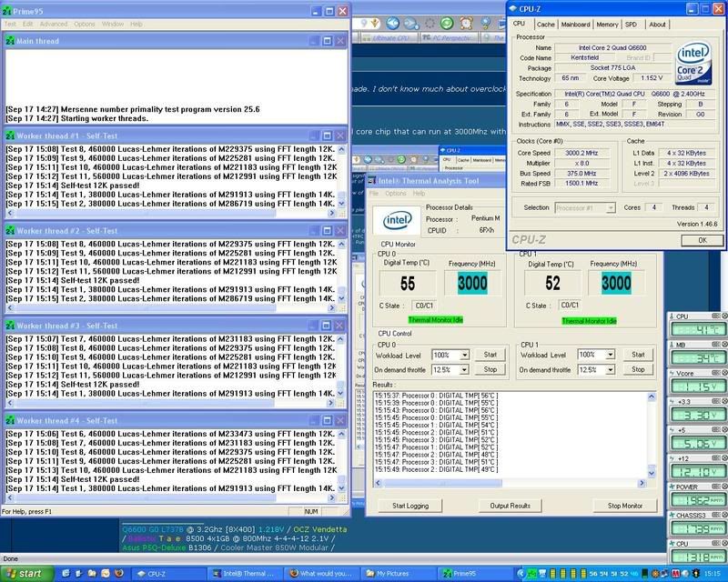The width and height of the screenshot is (728, 582).
Task: Click OK in the CPU-Z window
Action: tap(702, 240)
